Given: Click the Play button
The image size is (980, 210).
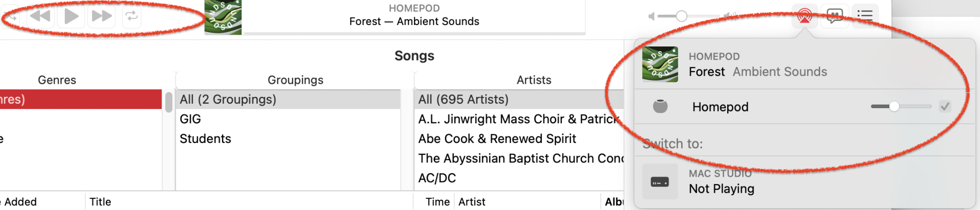Looking at the screenshot, I should 71,16.
